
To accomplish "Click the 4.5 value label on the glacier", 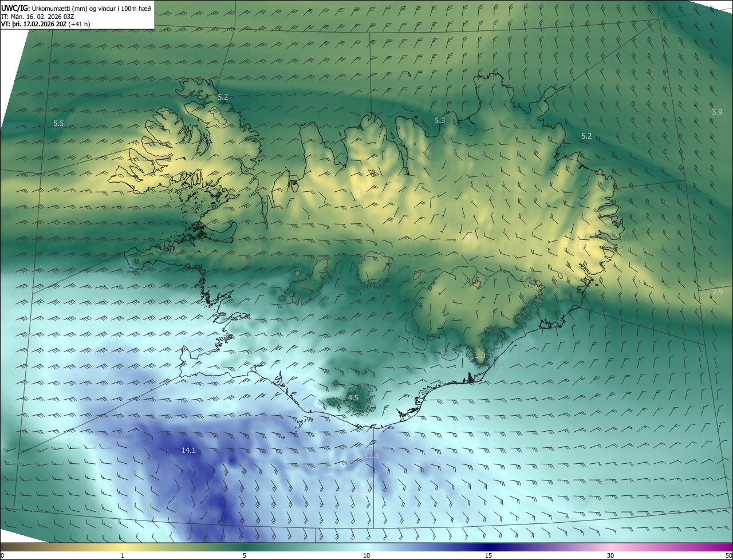I will point(353,397).
